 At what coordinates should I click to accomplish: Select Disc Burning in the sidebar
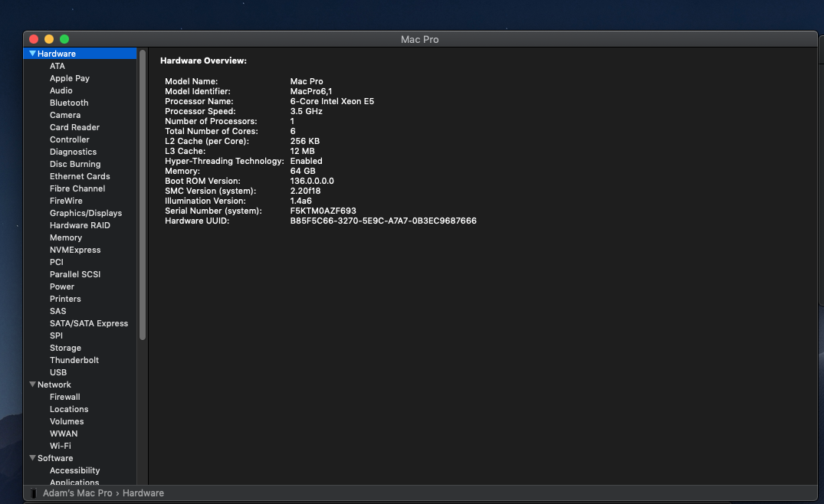75,164
